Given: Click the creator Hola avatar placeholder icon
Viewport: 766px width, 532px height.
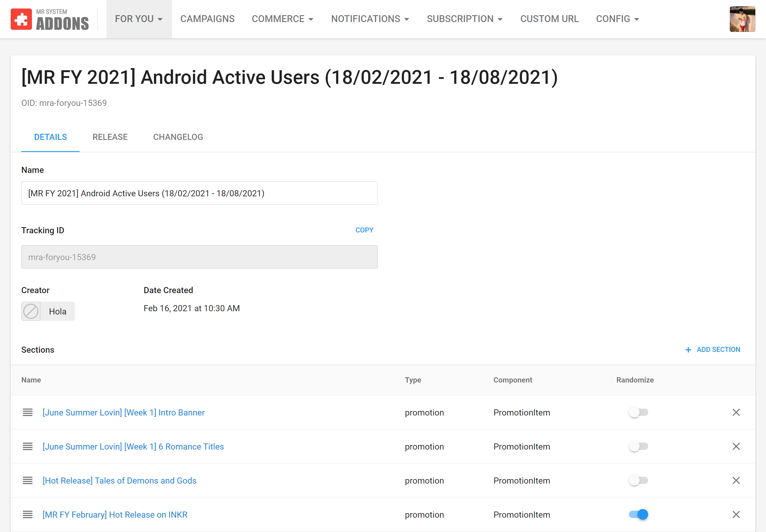Looking at the screenshot, I should 31,311.
